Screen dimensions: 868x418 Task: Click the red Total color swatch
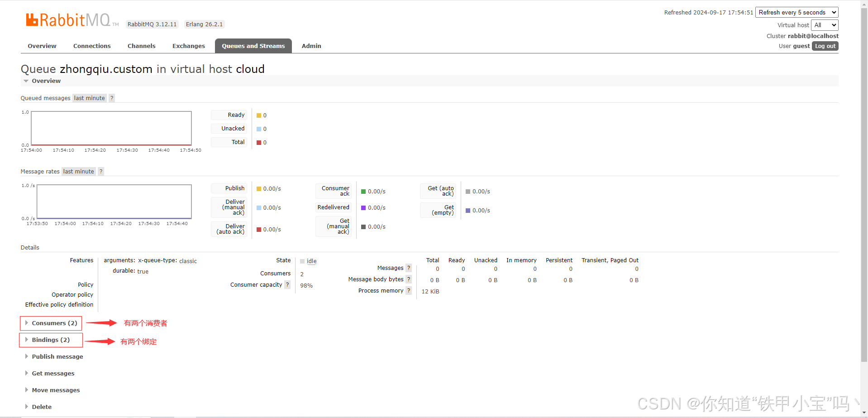259,143
